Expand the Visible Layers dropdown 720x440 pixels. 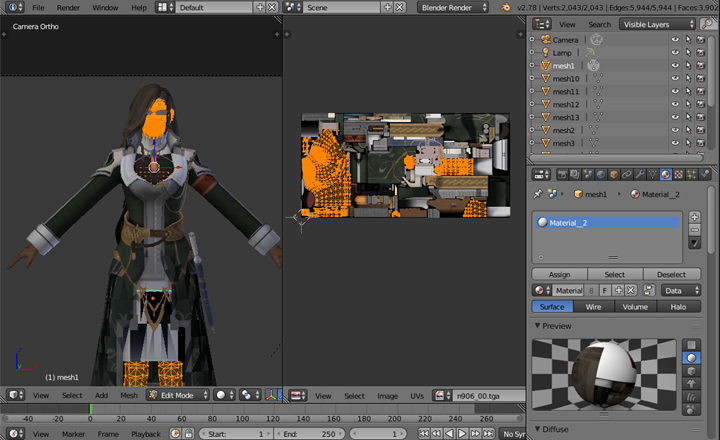pyautogui.click(x=656, y=23)
